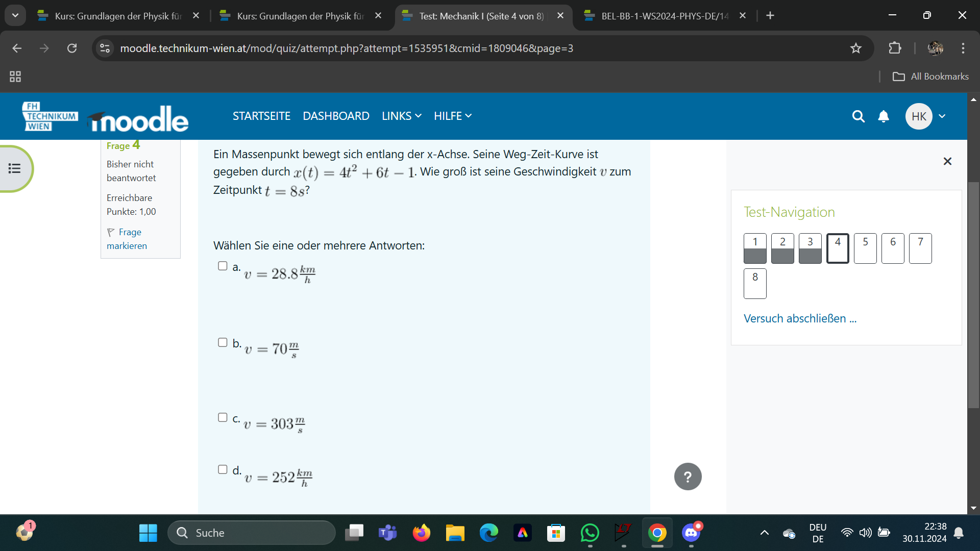Show hidden system tray icons chevron

click(764, 533)
